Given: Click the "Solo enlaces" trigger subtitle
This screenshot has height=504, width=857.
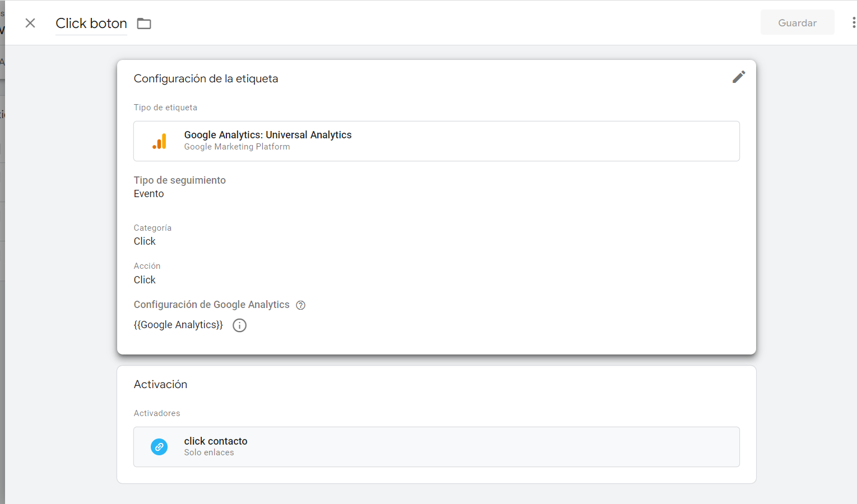Looking at the screenshot, I should point(209,452).
